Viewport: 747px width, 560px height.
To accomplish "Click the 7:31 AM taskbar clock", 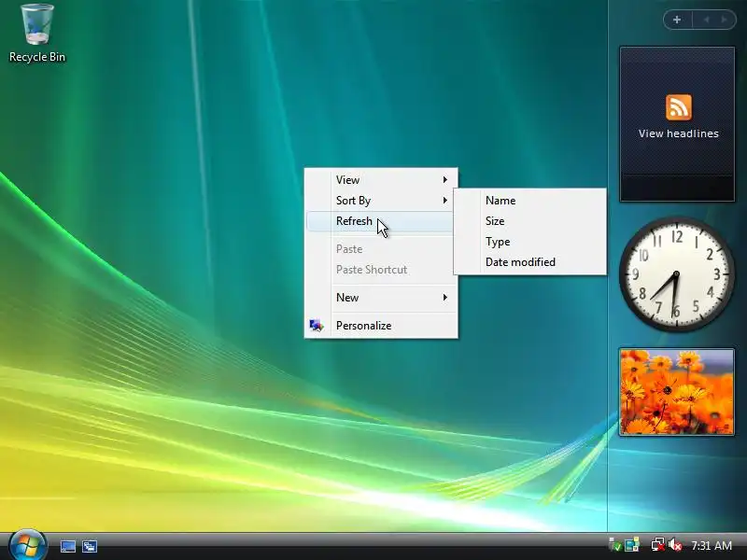I will pyautogui.click(x=712, y=545).
